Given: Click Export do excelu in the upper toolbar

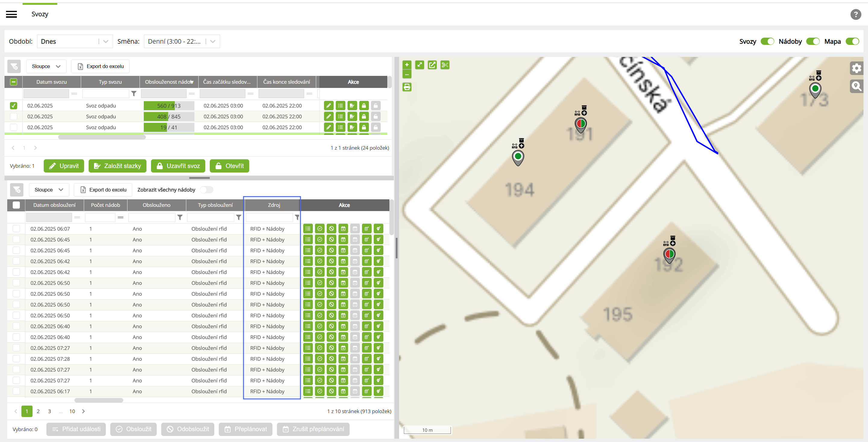Looking at the screenshot, I should tap(100, 66).
